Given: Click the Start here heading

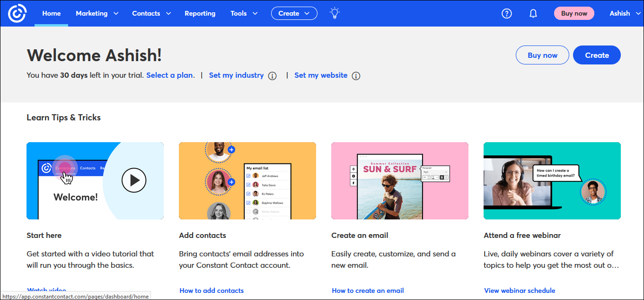Looking at the screenshot, I should (x=44, y=235).
